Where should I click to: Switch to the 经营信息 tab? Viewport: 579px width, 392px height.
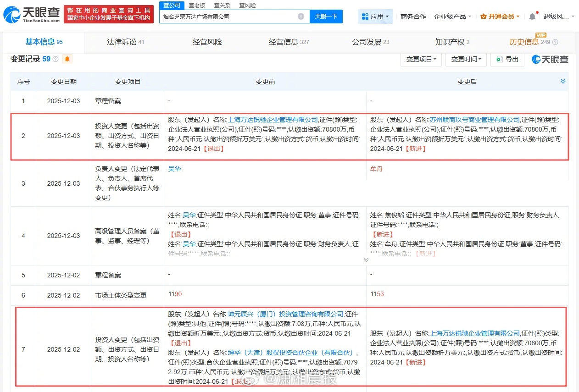tap(289, 42)
